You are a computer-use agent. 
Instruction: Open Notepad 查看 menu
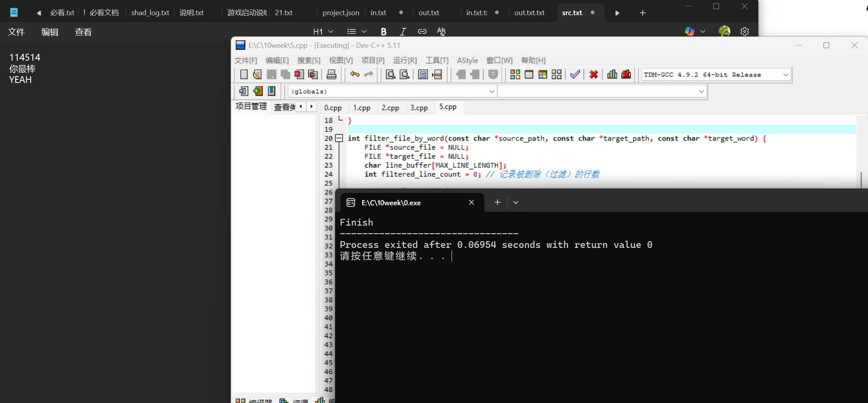(83, 32)
